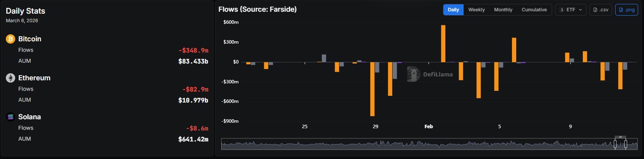Click the -$300m y-axis label
Viewport: 644px width, 159px height.
click(x=230, y=82)
